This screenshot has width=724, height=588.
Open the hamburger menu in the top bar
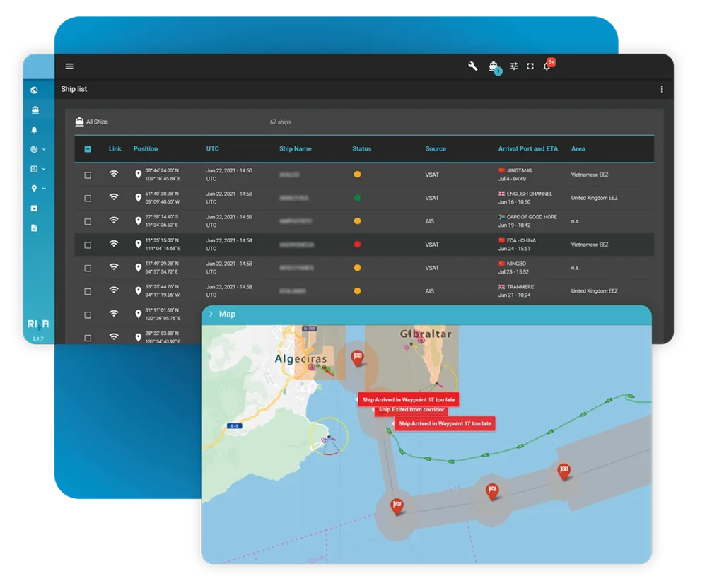coord(69,66)
